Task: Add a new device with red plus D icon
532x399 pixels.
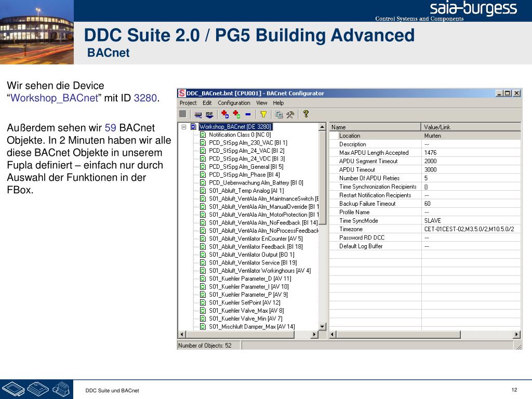Action: point(224,114)
